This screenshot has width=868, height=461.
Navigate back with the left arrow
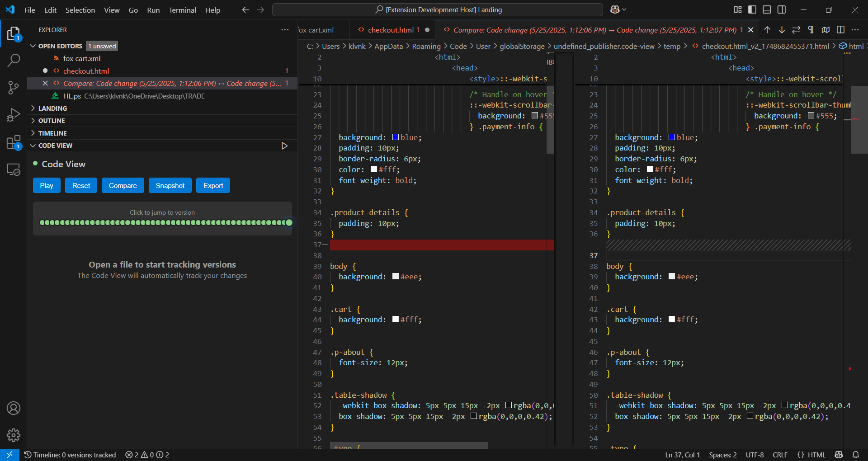[x=245, y=9]
